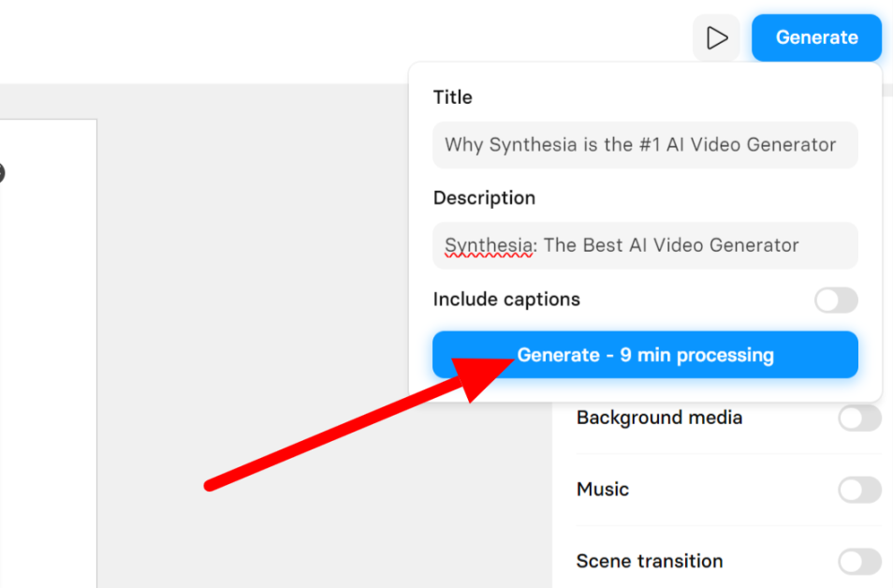
Task: Select the misspelled word Synthesia in the description
Action: point(487,244)
